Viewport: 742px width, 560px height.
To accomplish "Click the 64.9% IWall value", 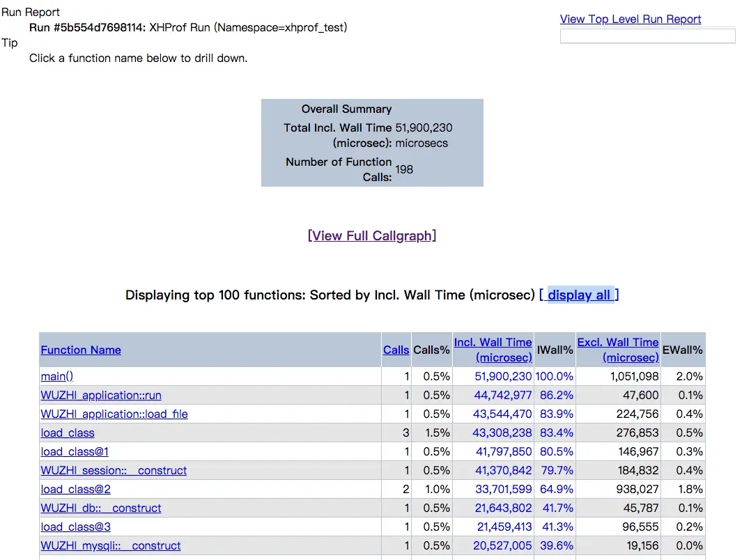I will (x=557, y=490).
